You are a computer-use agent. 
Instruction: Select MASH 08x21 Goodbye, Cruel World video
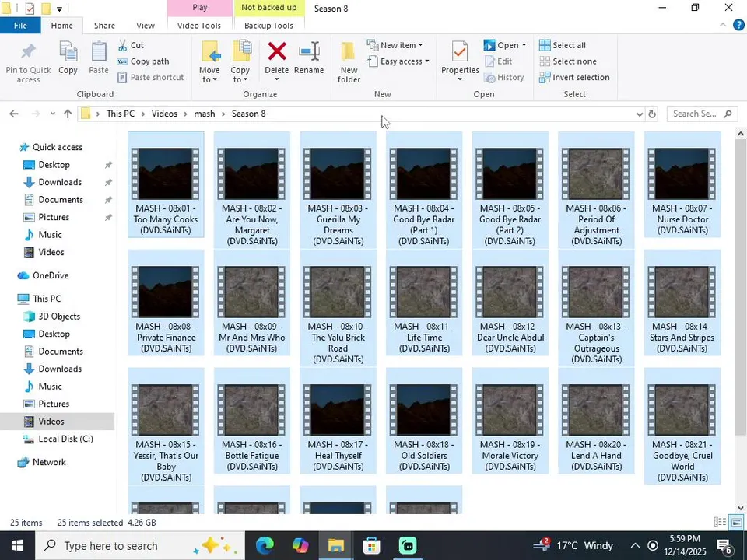(x=682, y=427)
